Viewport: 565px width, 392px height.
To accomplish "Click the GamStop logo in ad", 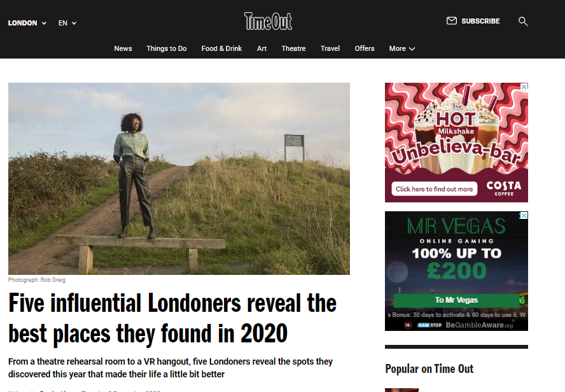I will [429, 325].
